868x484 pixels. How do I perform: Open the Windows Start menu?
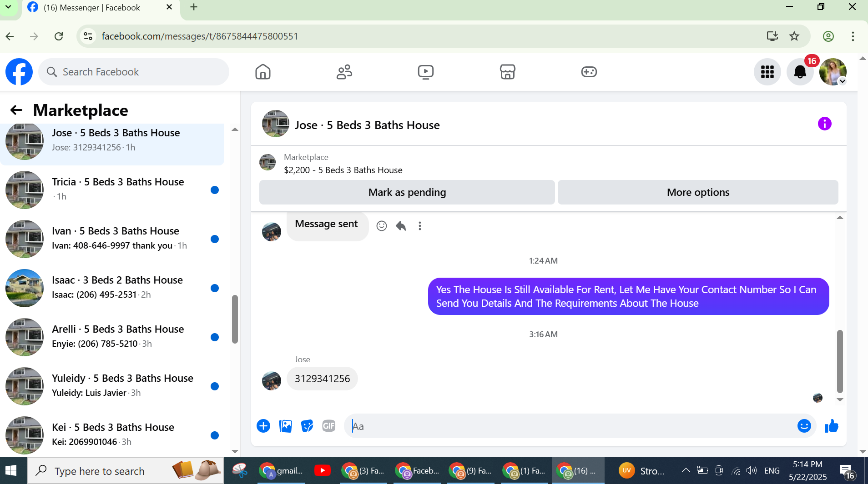click(11, 471)
